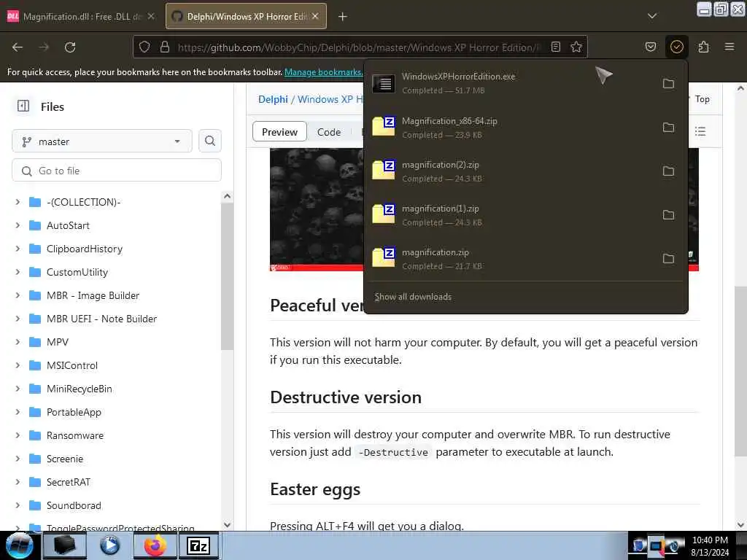Click the page vertical scrollbar thumb
The width and height of the screenshot is (747, 560).
pyautogui.click(x=740, y=371)
